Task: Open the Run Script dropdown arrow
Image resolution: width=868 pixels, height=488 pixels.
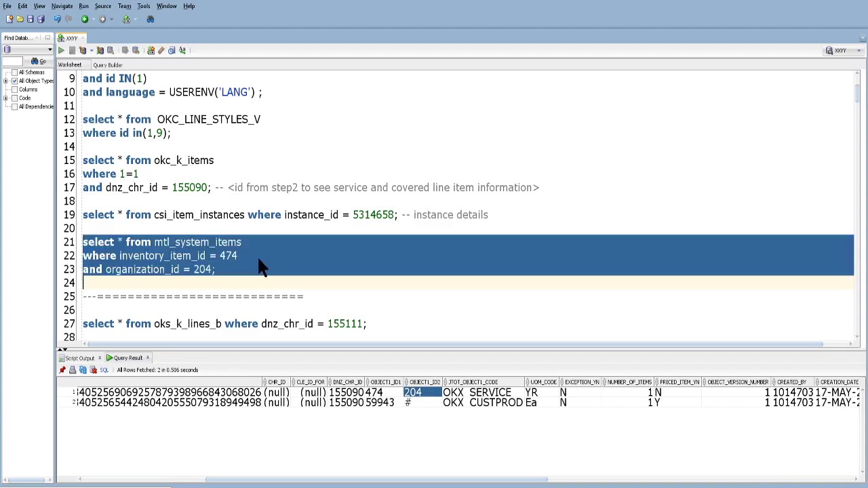Action: point(92,50)
